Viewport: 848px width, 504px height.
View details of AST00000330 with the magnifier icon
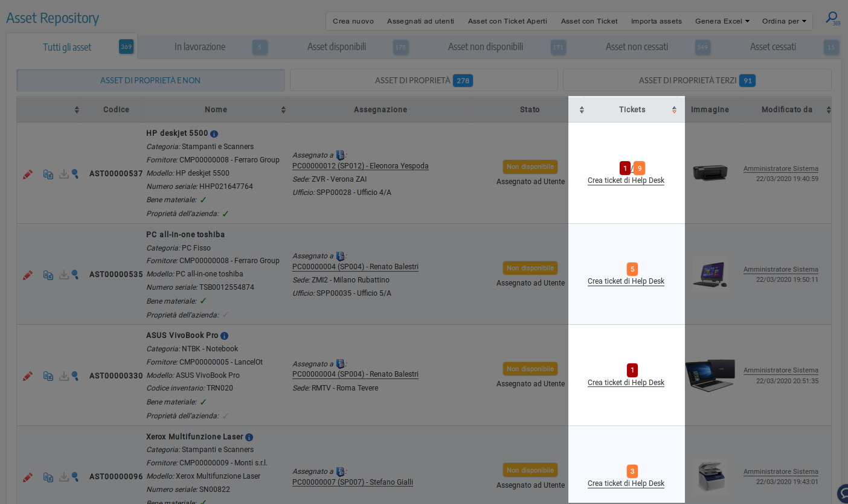(75, 375)
